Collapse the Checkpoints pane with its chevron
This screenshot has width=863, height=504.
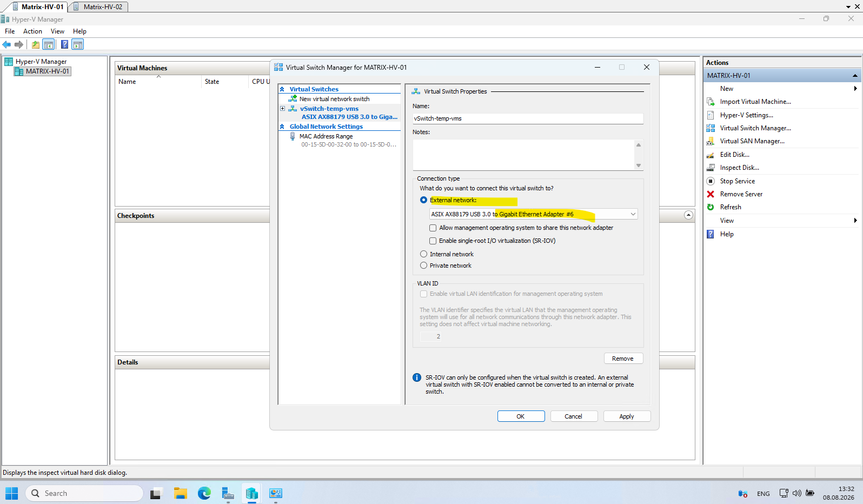(x=688, y=215)
